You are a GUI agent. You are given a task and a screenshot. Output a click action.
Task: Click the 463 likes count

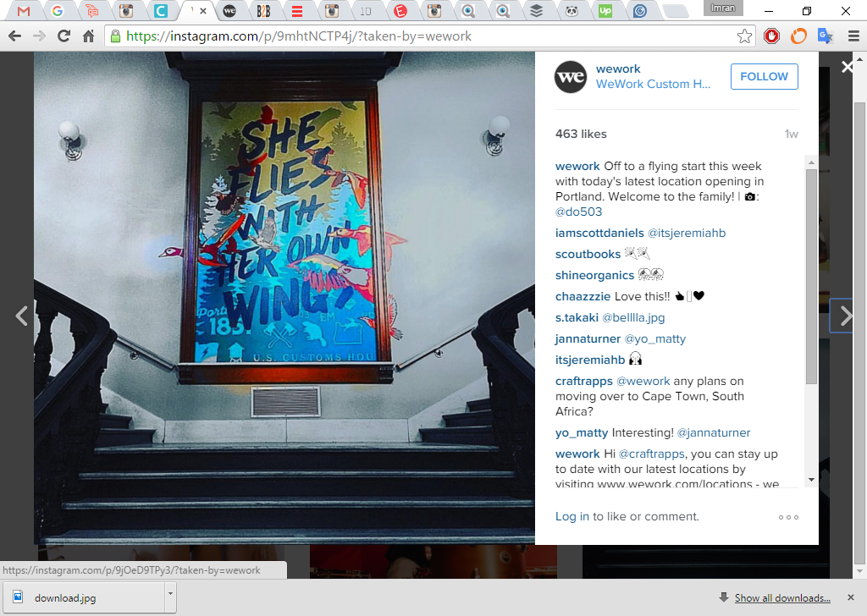coord(581,135)
